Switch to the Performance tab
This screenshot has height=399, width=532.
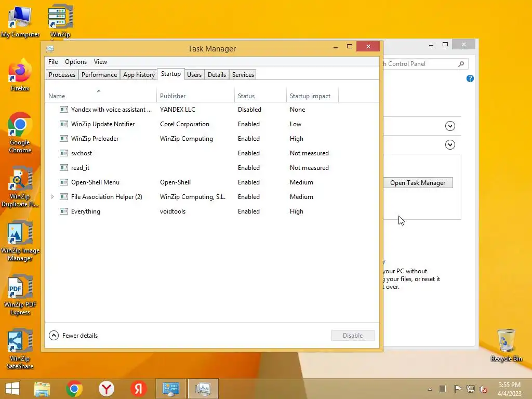tap(99, 75)
